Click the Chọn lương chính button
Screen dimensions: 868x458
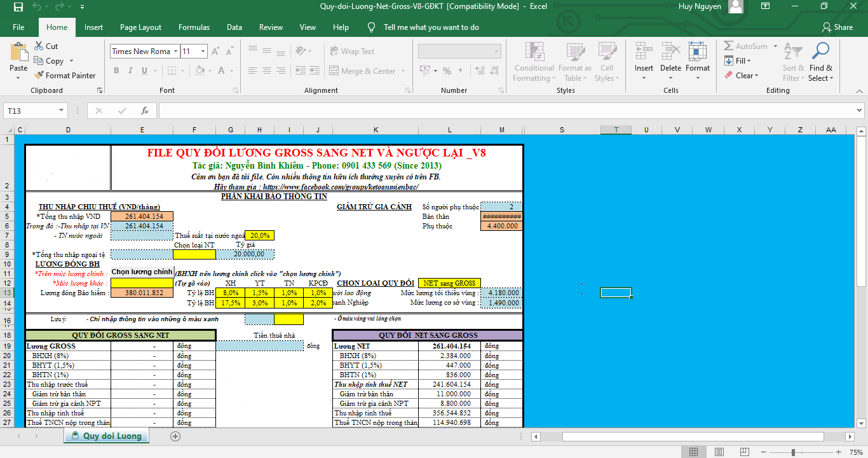pos(142,272)
